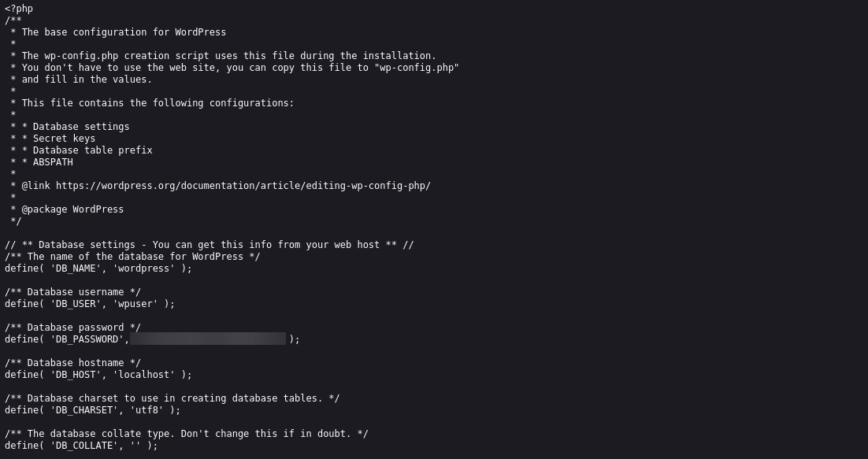Viewport: 868px width, 459px height.
Task: Click the 'DB_USER' constant text
Action: tap(73, 304)
